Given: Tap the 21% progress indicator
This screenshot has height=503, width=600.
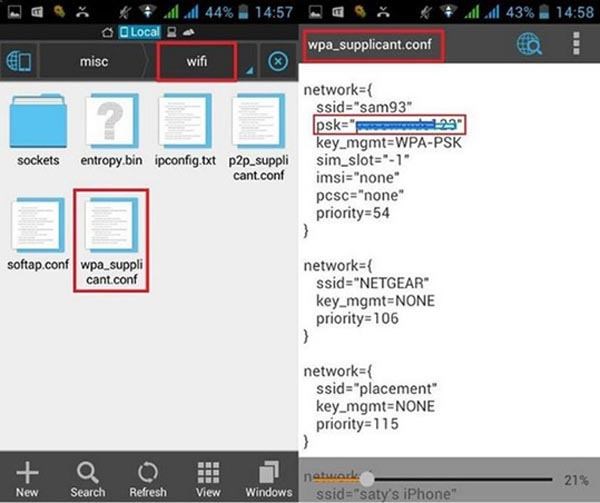Looking at the screenshot, I should coord(576,480).
